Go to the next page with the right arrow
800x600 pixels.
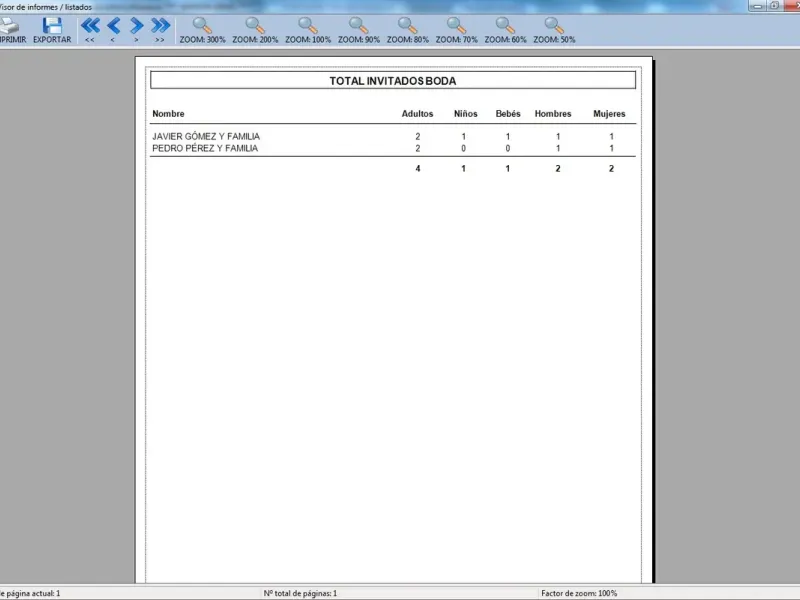coord(136,25)
